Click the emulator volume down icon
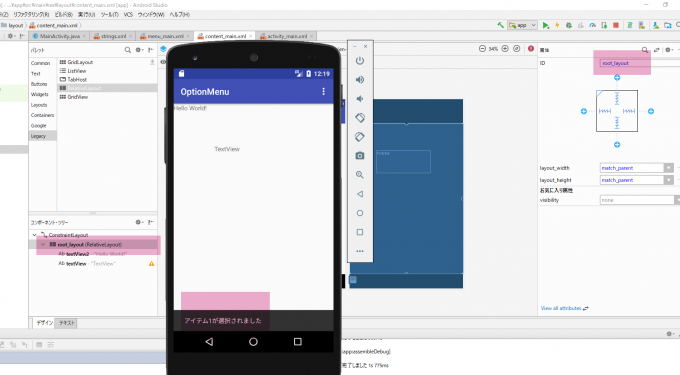680x375 pixels. coord(360,99)
